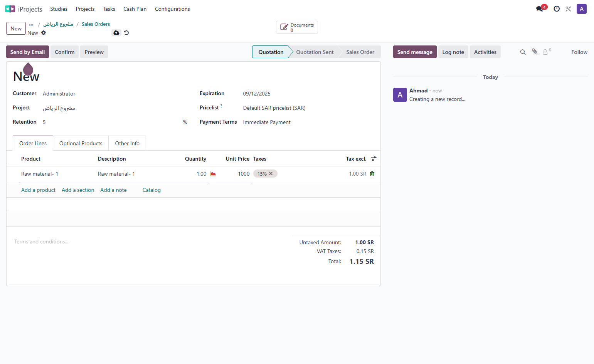Open the iProjects app home icon
This screenshot has height=364, width=594.
click(x=10, y=9)
